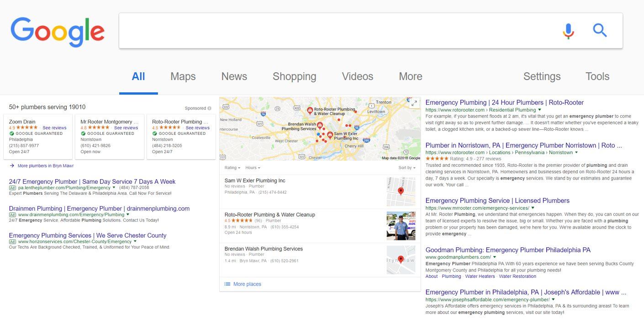Open Plumber in Norristown, PA result
Screen dimensions: 644x335
click(x=523, y=145)
